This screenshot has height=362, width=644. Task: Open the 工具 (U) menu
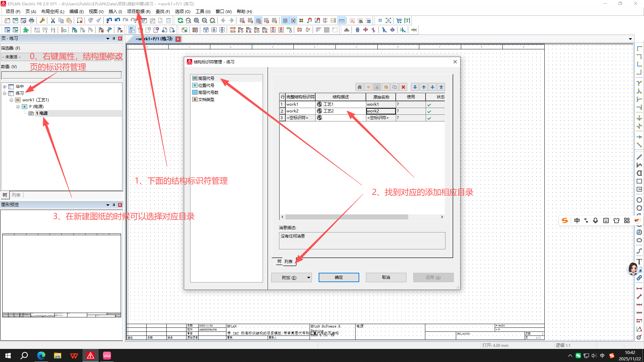(203, 11)
